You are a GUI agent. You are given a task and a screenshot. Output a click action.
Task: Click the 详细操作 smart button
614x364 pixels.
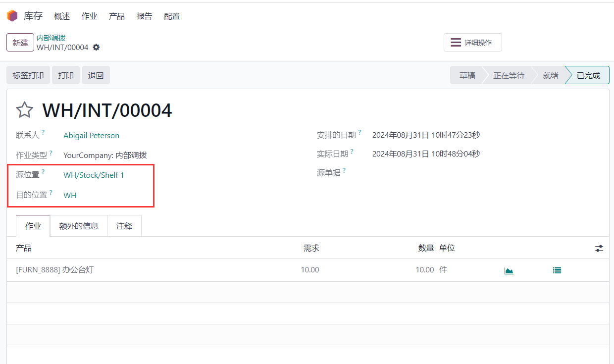(473, 43)
